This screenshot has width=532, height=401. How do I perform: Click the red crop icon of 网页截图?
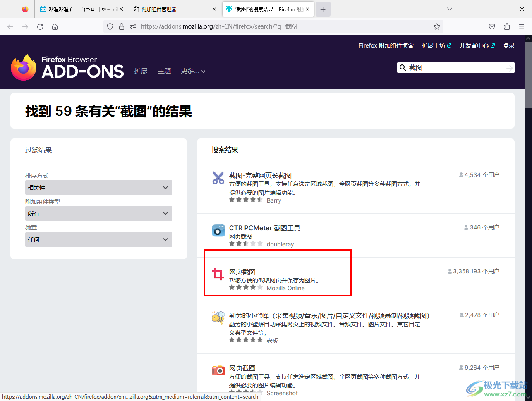pos(218,274)
